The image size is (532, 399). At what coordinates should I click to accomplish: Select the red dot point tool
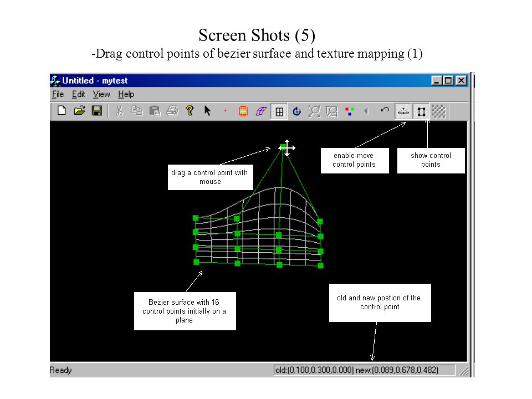click(x=226, y=111)
